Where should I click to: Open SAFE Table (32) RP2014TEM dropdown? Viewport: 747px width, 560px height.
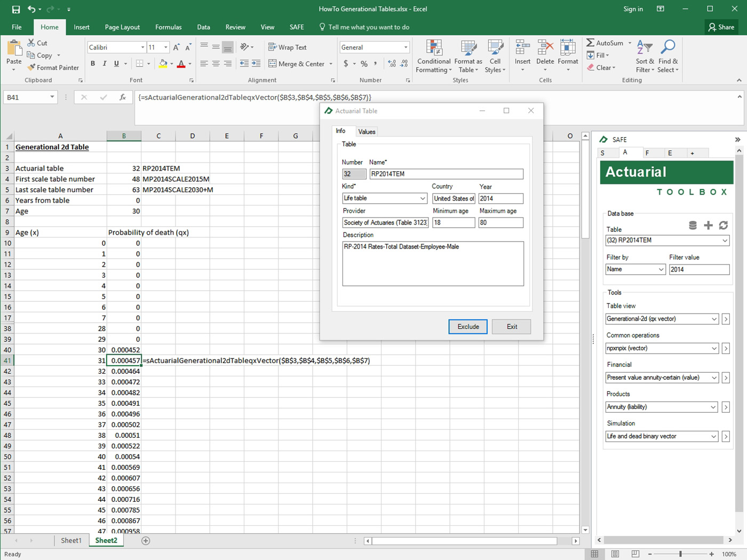click(x=725, y=241)
